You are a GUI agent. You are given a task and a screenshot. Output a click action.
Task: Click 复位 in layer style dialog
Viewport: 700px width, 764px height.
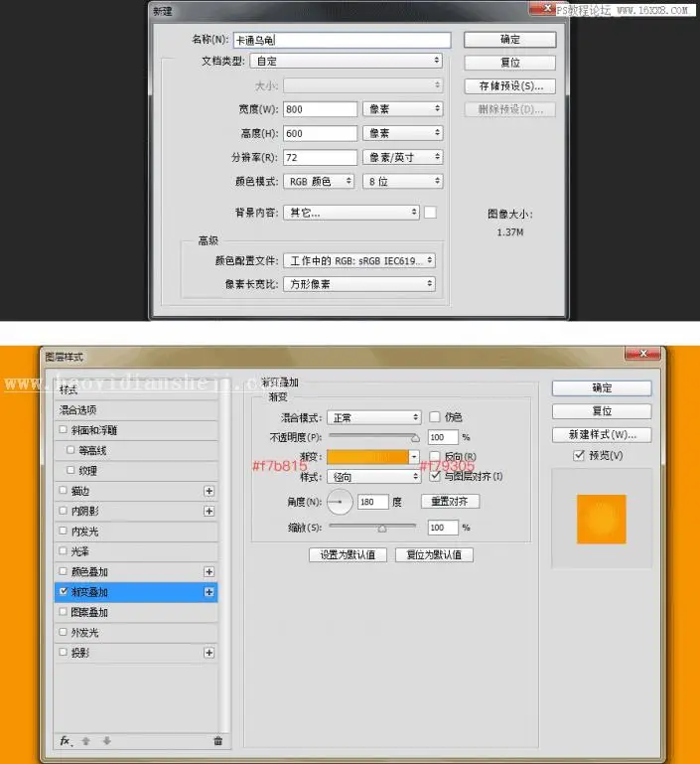[x=602, y=411]
